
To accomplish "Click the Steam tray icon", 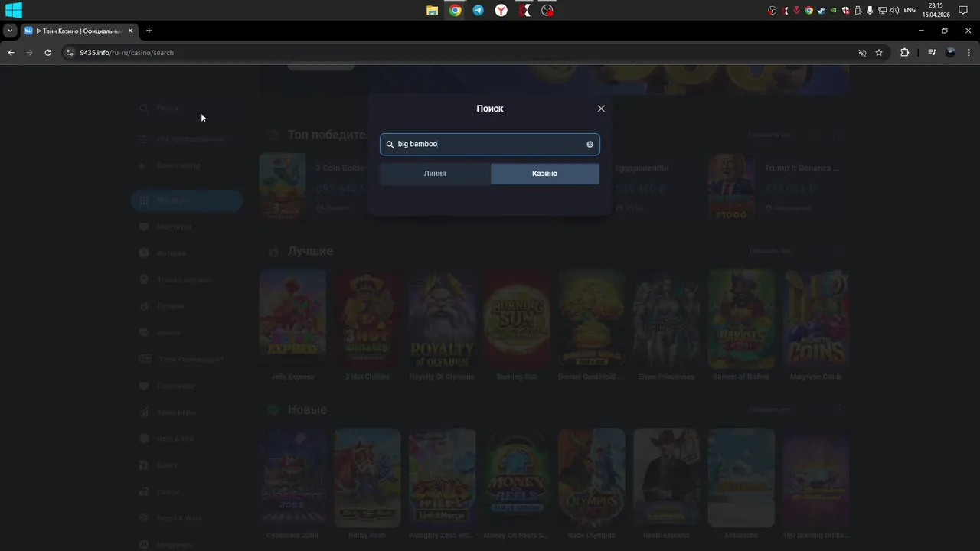I will tap(822, 10).
